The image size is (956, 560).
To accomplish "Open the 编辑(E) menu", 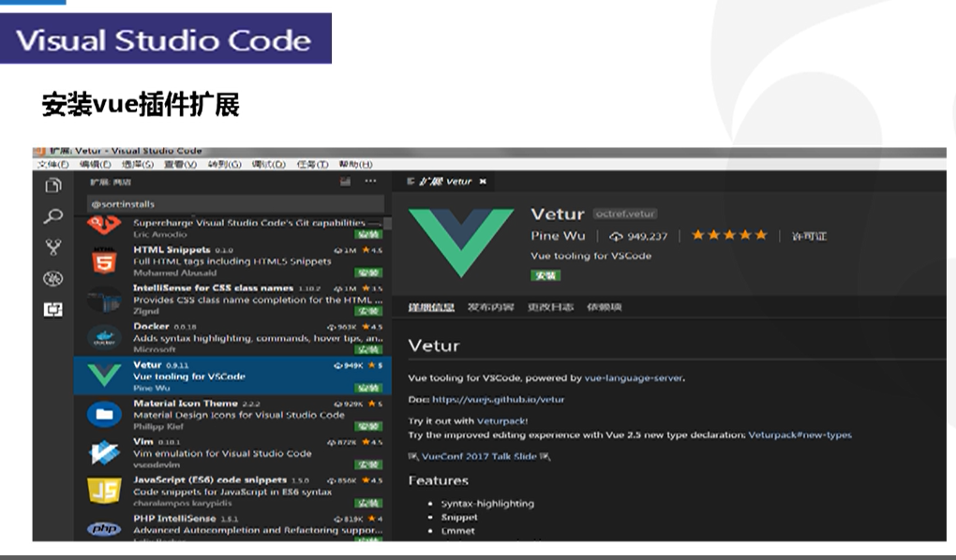I will point(95,165).
